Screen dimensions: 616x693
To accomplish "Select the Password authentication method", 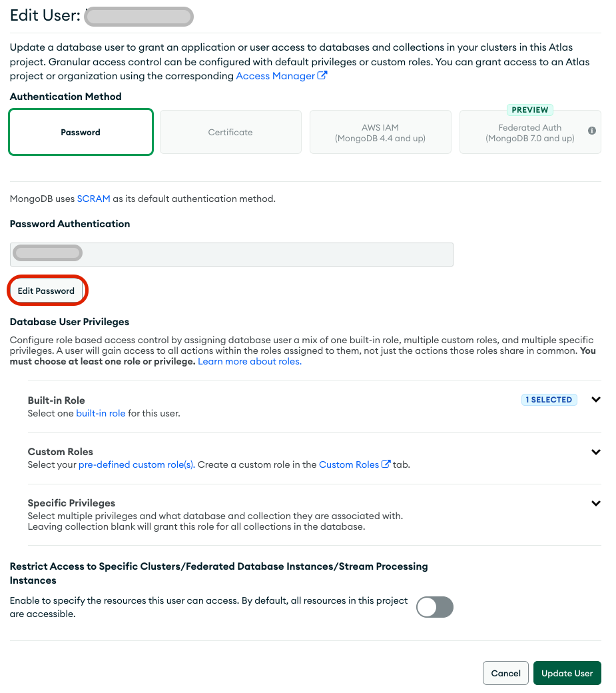I will click(81, 132).
